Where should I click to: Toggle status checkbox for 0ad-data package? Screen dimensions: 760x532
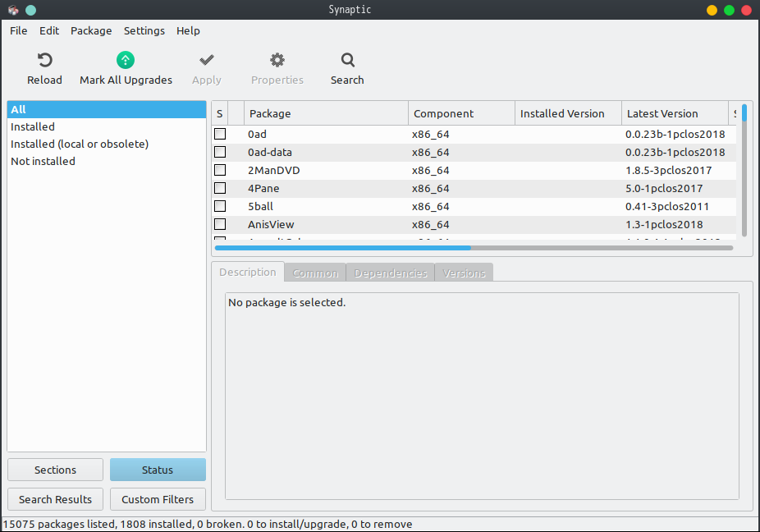point(220,152)
